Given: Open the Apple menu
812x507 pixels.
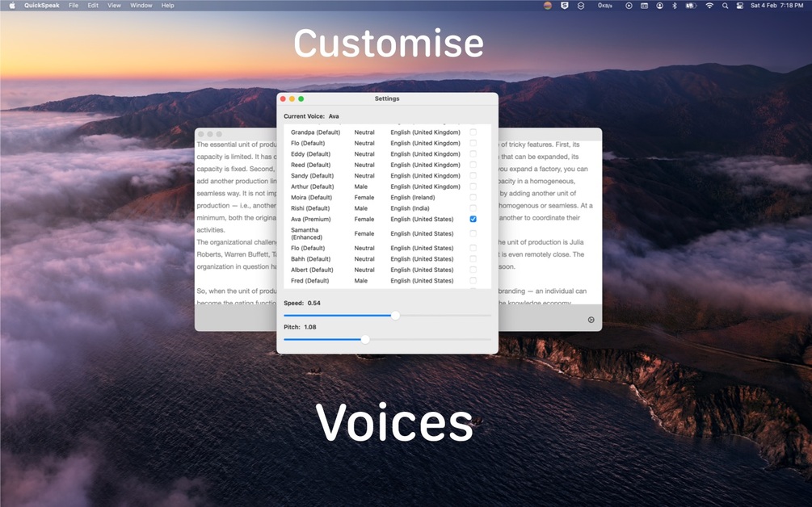Looking at the screenshot, I should click(12, 5).
